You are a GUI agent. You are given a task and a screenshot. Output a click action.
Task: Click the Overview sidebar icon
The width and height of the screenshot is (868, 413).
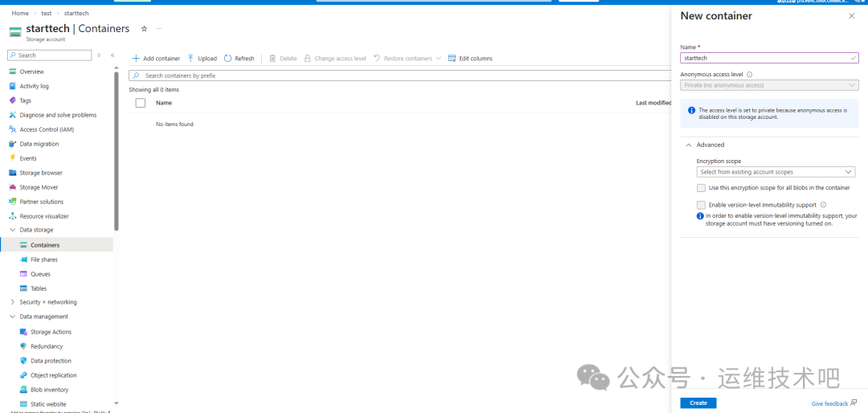(13, 72)
